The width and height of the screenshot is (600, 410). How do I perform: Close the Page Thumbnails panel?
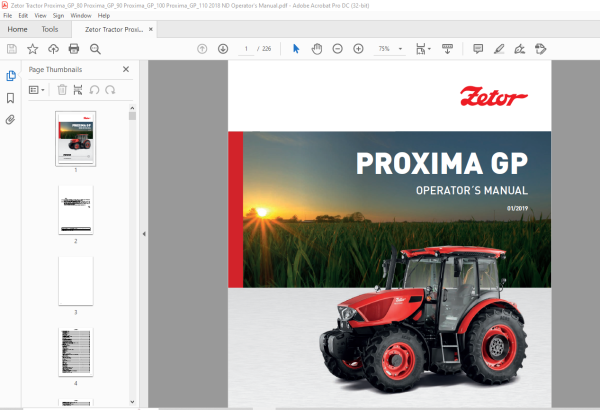pos(126,69)
